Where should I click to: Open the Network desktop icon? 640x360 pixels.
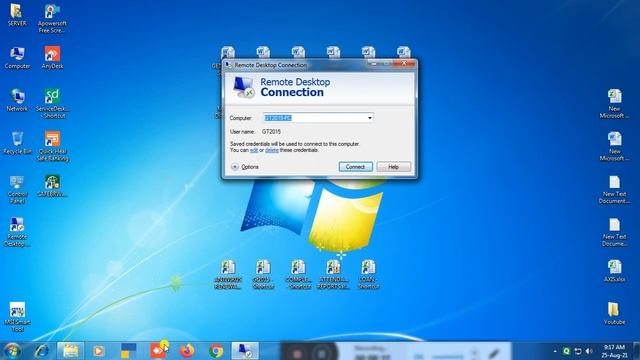tap(17, 100)
